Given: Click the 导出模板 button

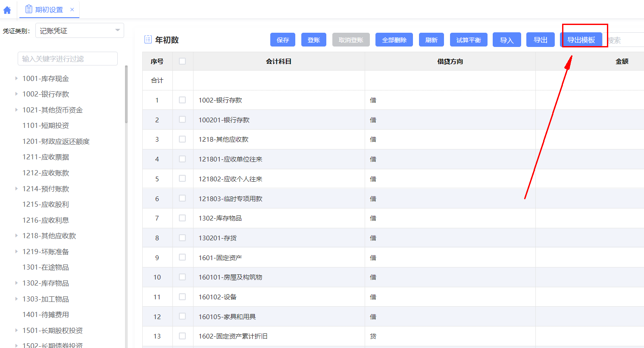Looking at the screenshot, I should (581, 40).
